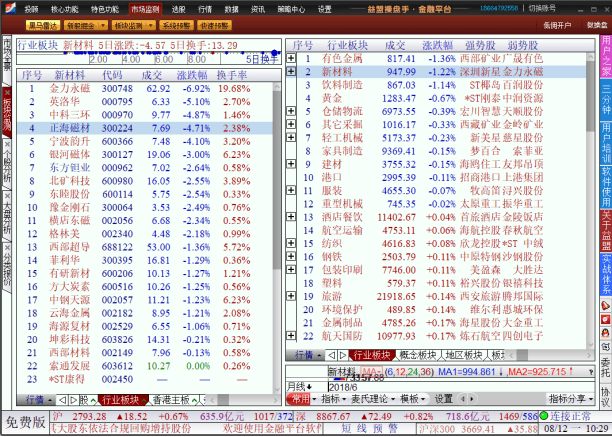Expand the 仓储物流 sector row

[291, 111]
